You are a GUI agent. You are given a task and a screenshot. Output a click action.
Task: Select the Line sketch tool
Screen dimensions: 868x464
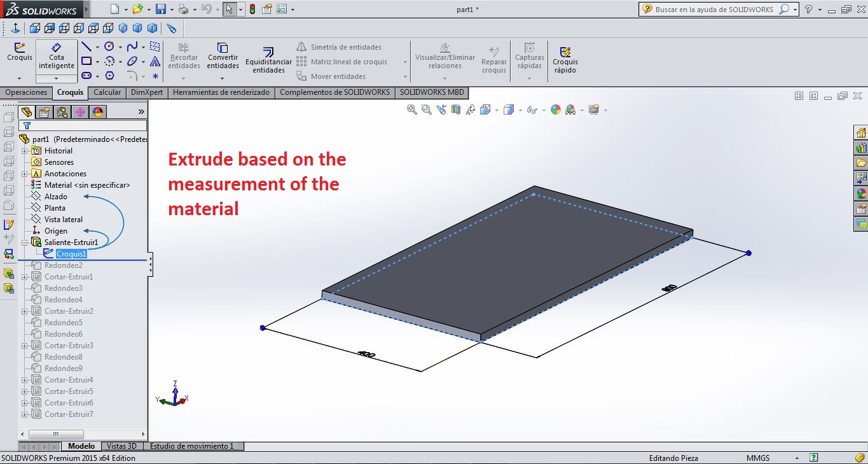click(86, 46)
